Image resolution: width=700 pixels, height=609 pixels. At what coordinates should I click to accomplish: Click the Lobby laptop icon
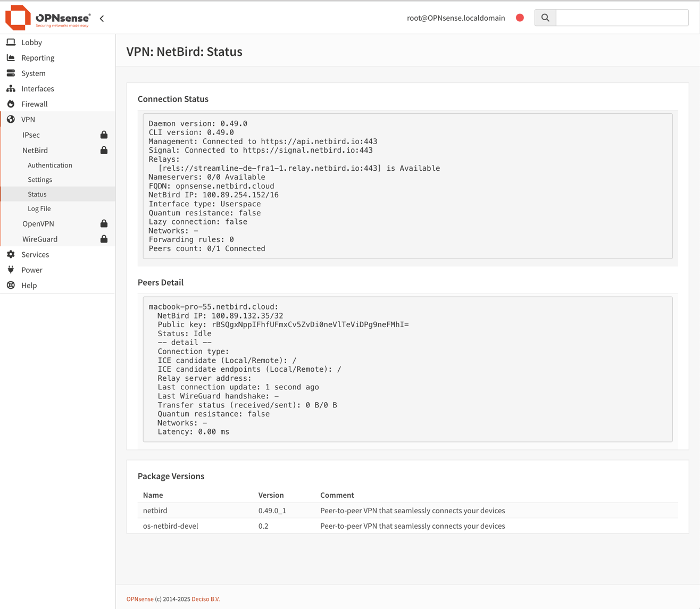pos(11,43)
